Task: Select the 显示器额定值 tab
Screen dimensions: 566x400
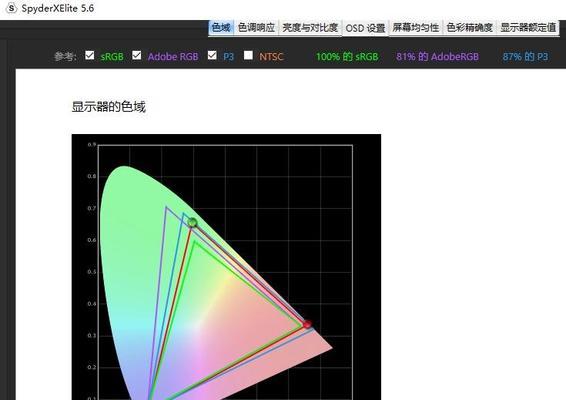Action: point(528,27)
